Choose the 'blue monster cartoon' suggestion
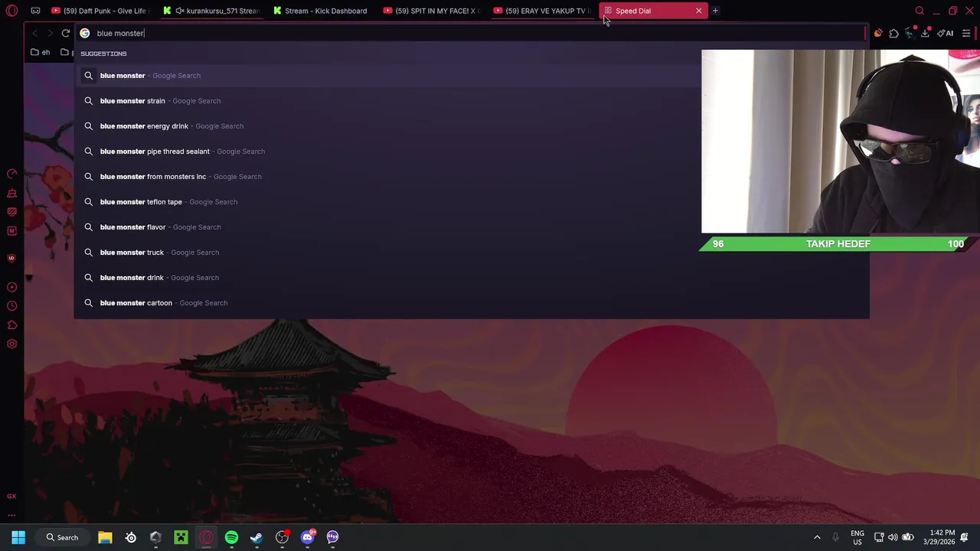Image resolution: width=980 pixels, height=551 pixels. [472, 302]
